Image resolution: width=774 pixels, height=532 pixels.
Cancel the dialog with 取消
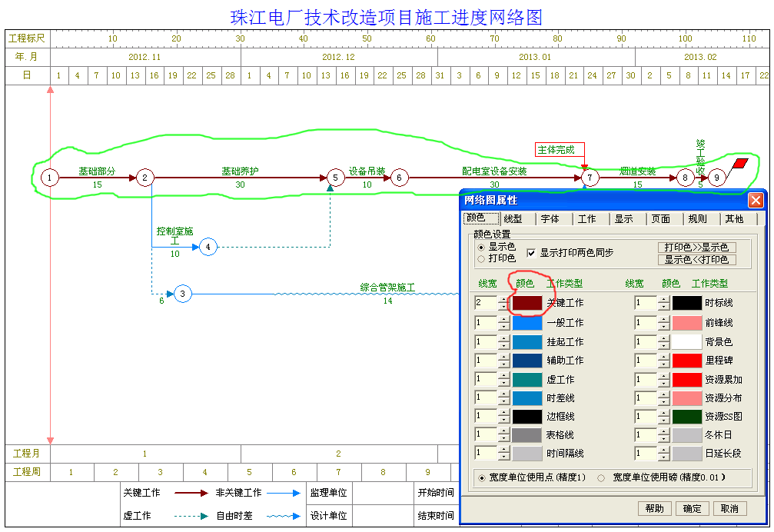pyautogui.click(x=729, y=508)
